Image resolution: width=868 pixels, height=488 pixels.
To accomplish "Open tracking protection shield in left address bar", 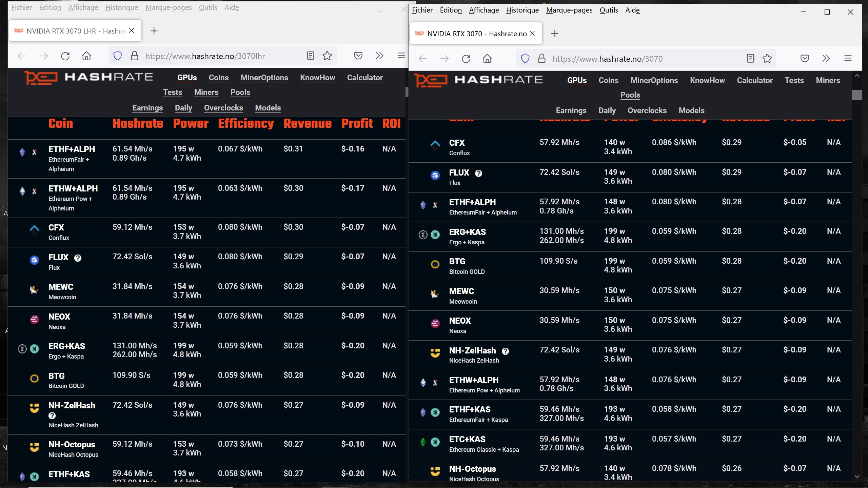I will (117, 56).
